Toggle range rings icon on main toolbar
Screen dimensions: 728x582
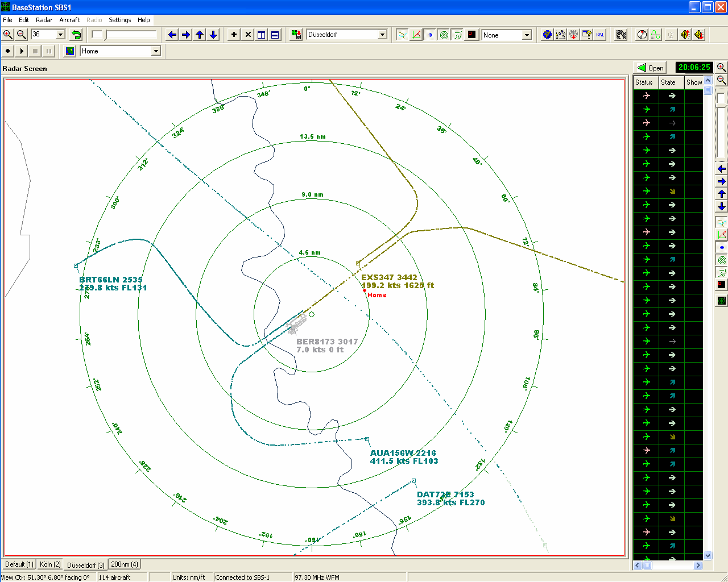pyautogui.click(x=444, y=35)
